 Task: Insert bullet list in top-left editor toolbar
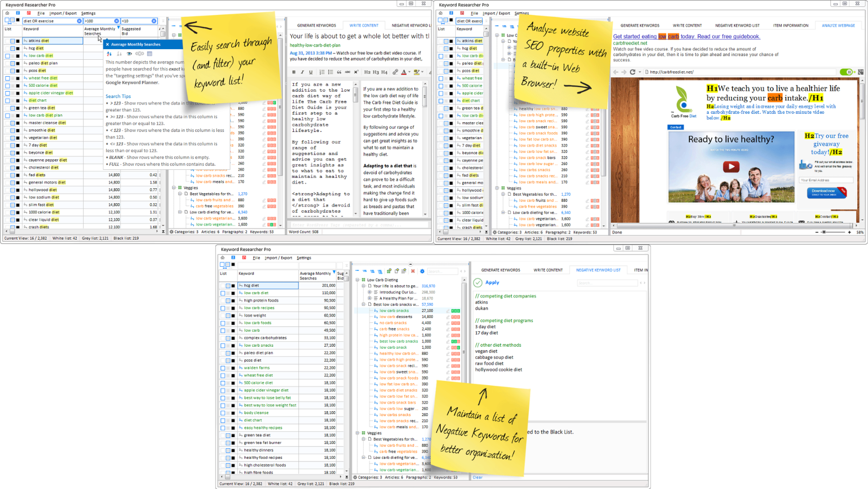pyautogui.click(x=330, y=72)
